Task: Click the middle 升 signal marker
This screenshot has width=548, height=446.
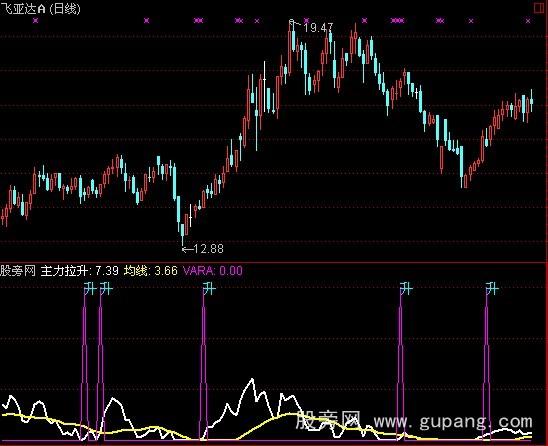Action: tap(209, 289)
